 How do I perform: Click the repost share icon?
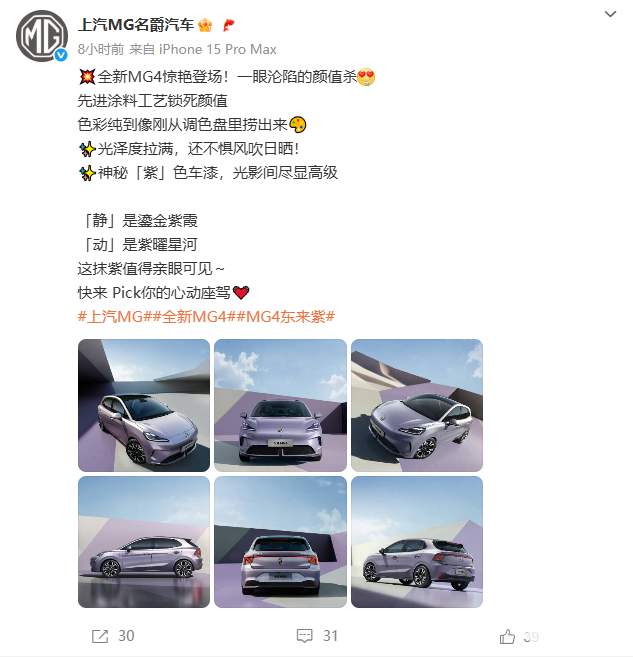pos(100,636)
